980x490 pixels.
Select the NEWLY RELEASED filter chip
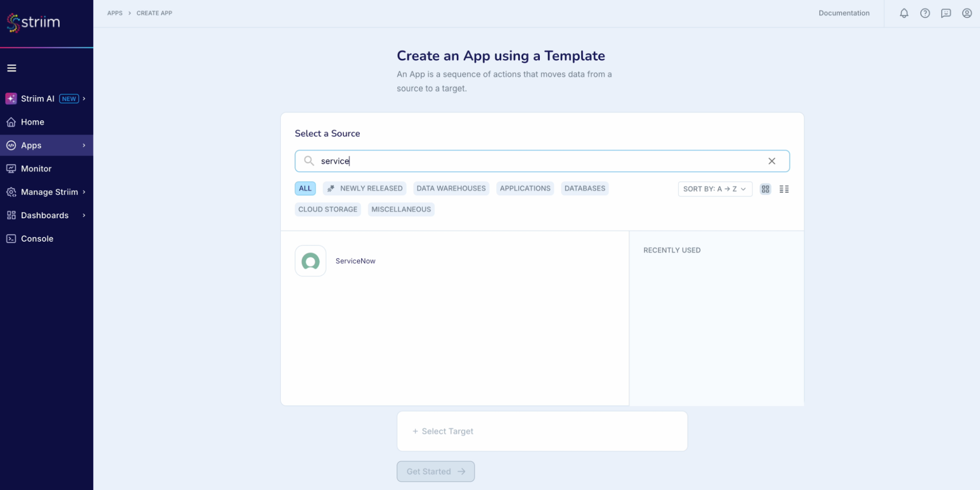(364, 188)
